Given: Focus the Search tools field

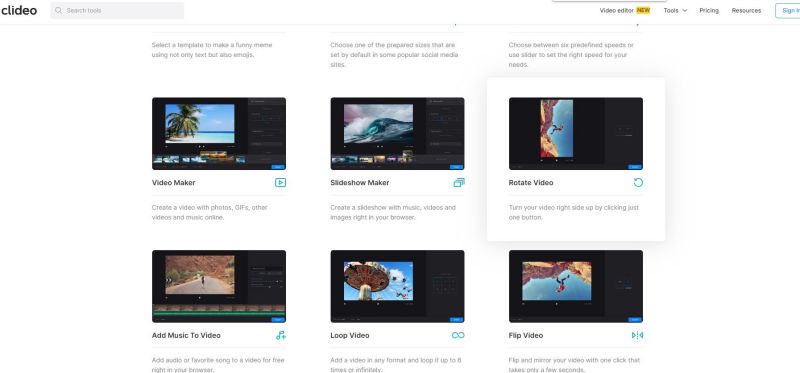Looking at the screenshot, I should point(117,10).
